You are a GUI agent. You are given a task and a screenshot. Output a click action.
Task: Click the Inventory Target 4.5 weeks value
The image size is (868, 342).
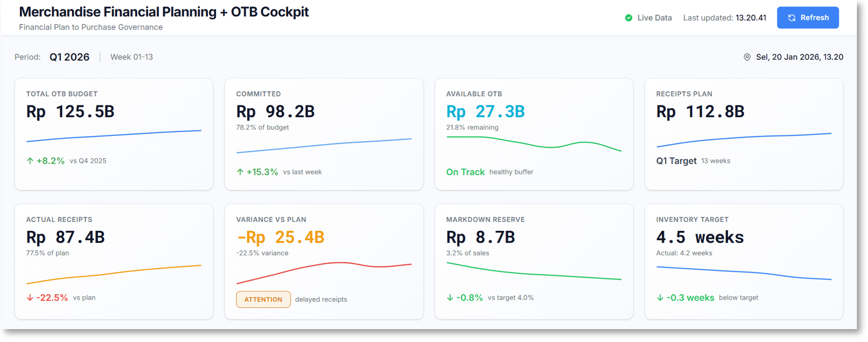tap(700, 237)
